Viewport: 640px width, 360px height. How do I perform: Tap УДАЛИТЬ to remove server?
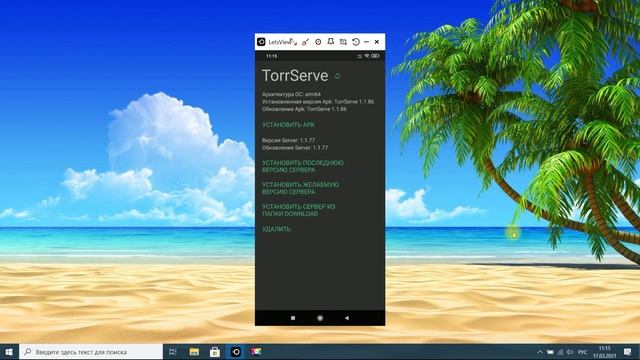click(x=276, y=229)
